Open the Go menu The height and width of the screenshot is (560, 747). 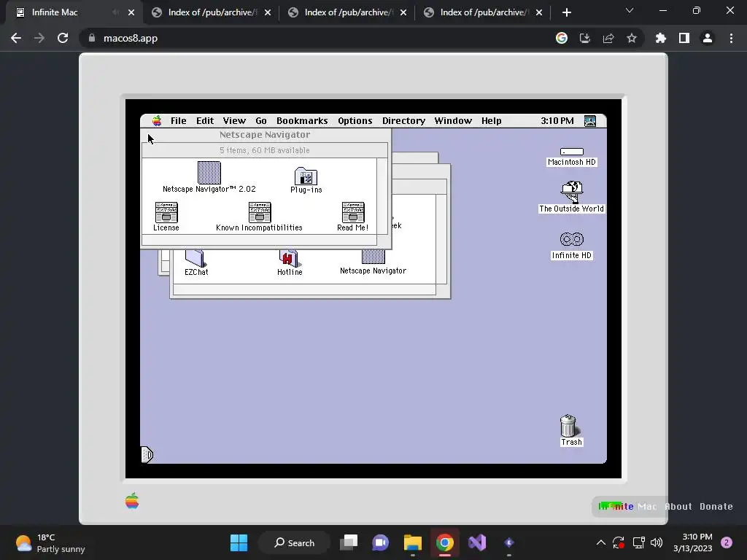pos(260,120)
